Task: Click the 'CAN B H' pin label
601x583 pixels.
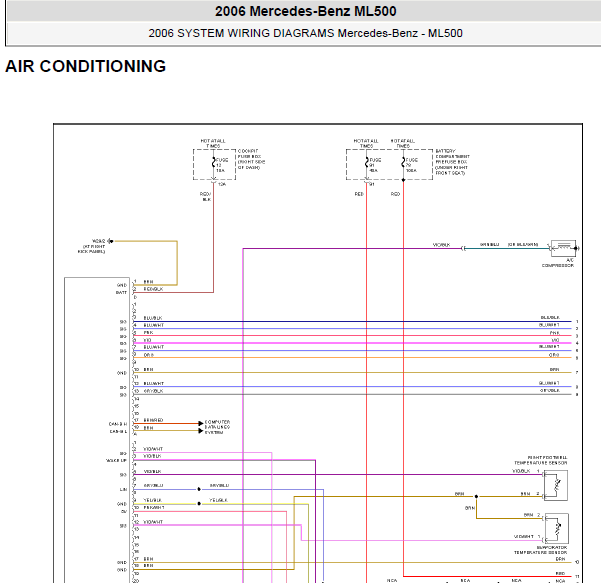Action: coord(118,424)
